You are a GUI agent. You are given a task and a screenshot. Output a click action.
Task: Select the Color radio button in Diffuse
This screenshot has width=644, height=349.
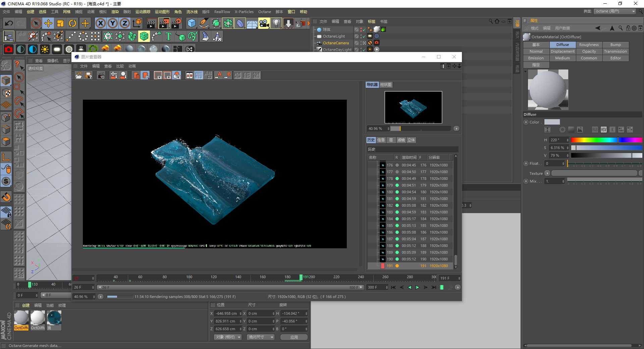(526, 122)
